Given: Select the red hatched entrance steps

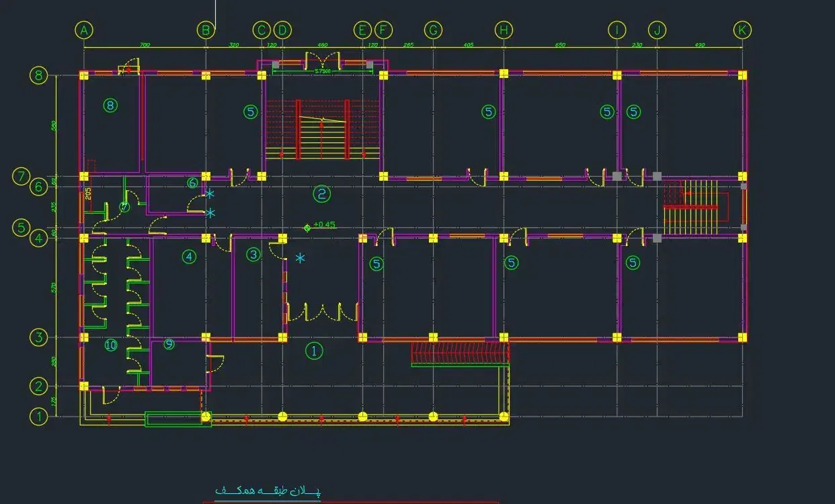Looking at the screenshot, I should click(459, 351).
